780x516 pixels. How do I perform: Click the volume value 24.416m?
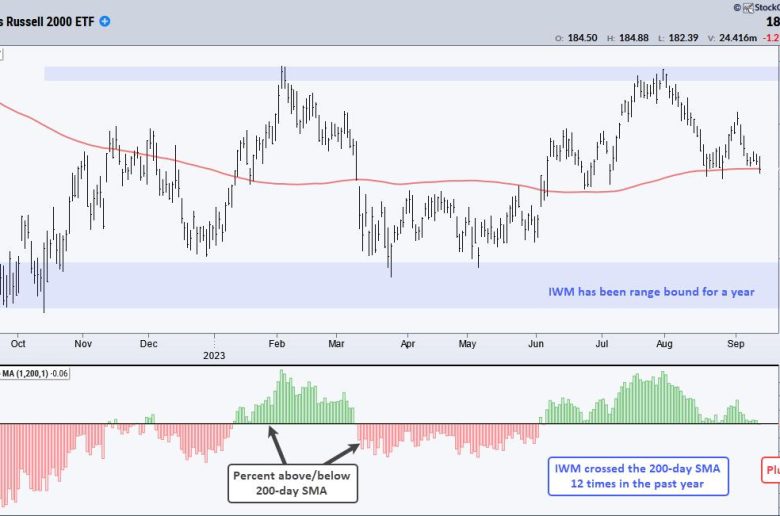tap(738, 38)
